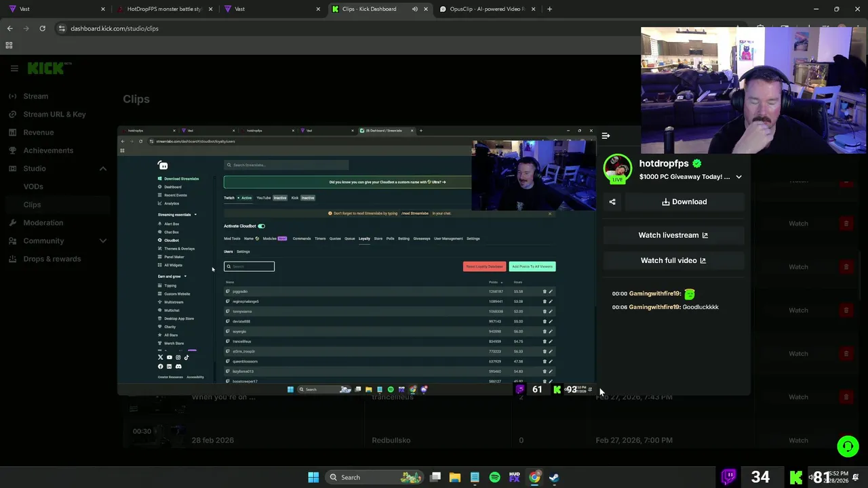Viewport: 868px width, 488px height.
Task: Toggle the Kick dashboard hamburger menu
Action: pyautogui.click(x=14, y=68)
